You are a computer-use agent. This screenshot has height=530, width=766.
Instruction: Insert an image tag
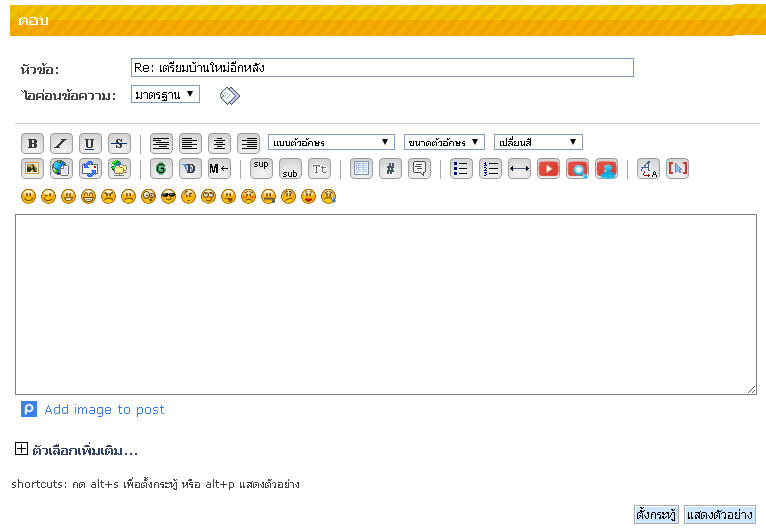point(32,169)
